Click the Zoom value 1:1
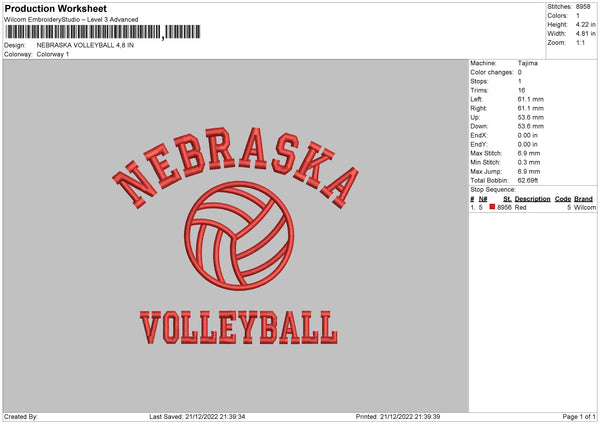Screen dimensions: 600x424 point(580,43)
